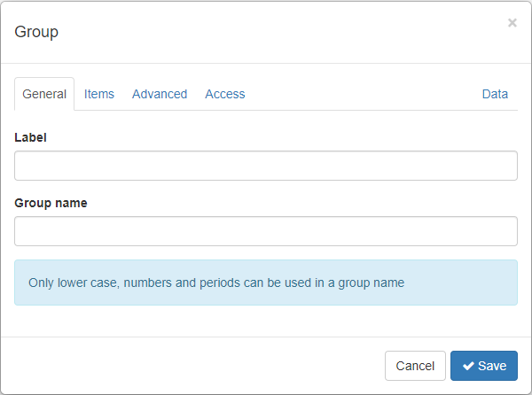Click the word Save on the blue button
532x395 pixels.
pyautogui.click(x=492, y=366)
